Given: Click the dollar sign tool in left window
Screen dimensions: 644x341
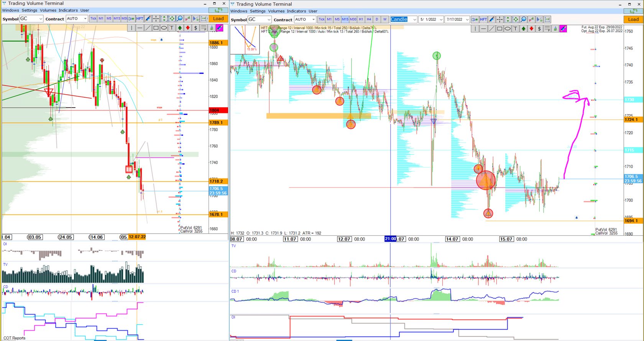Looking at the screenshot, I should coord(195,28).
